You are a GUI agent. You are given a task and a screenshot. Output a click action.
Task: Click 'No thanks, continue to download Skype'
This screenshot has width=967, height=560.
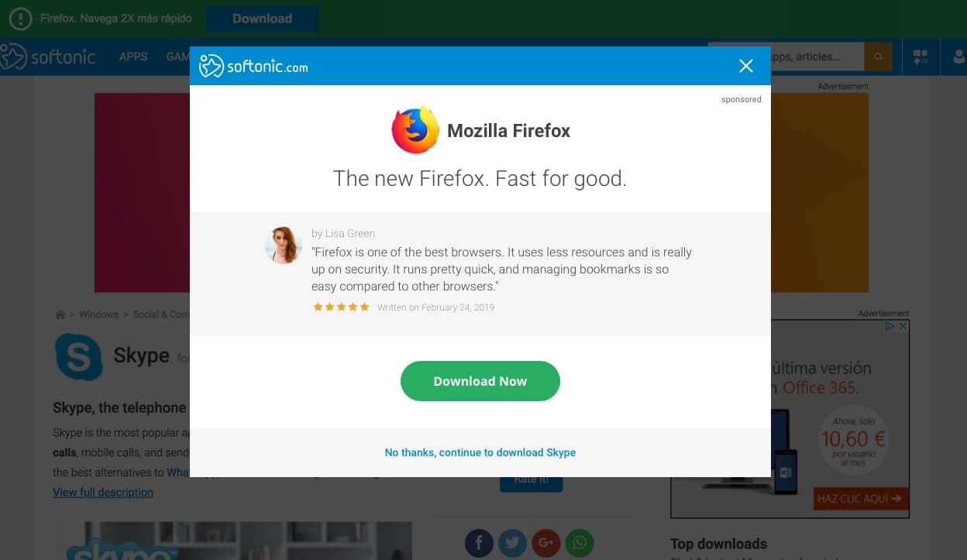click(x=480, y=452)
